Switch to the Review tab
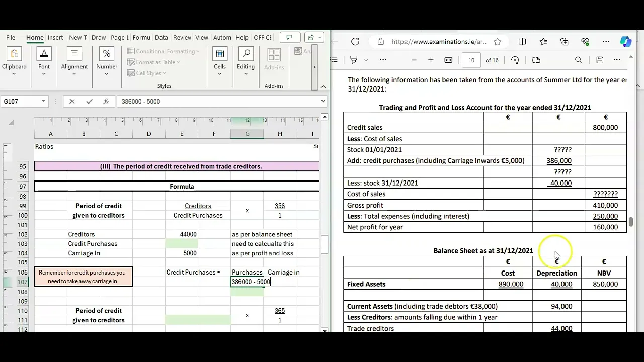 [x=182, y=38]
